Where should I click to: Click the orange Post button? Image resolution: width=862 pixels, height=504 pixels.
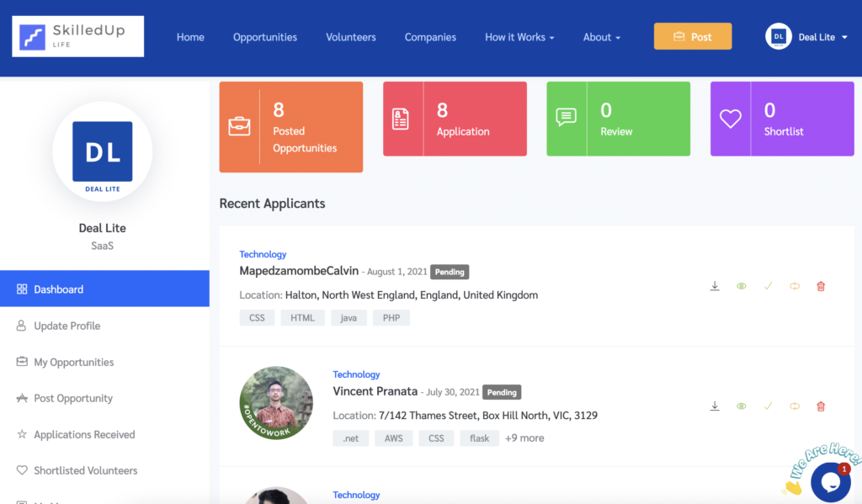[692, 36]
